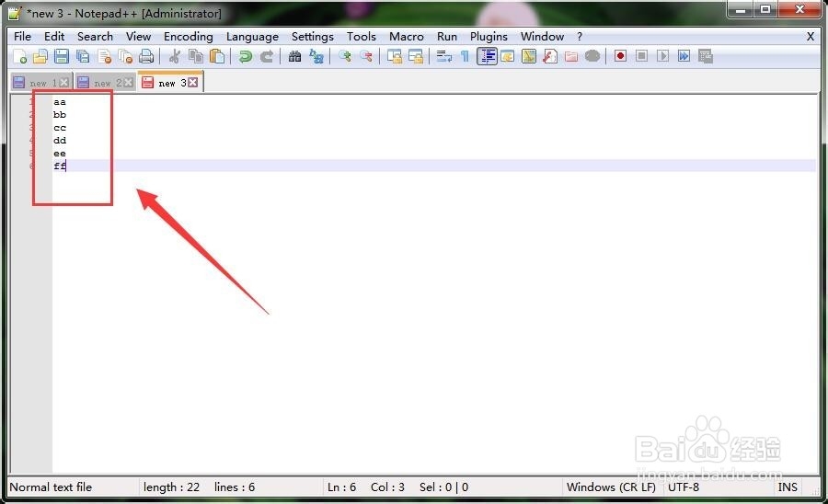Click the X at menu bar right
The width and height of the screenshot is (828, 504).
coord(810,37)
